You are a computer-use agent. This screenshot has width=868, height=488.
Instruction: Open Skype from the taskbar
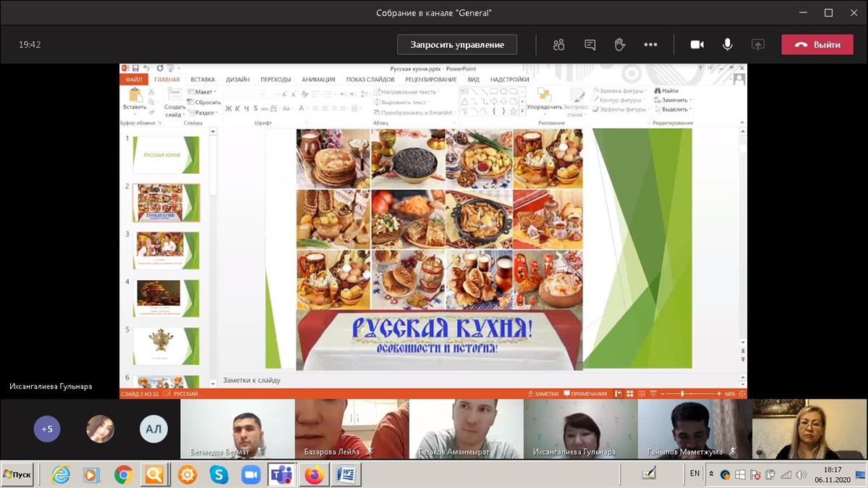(218, 474)
